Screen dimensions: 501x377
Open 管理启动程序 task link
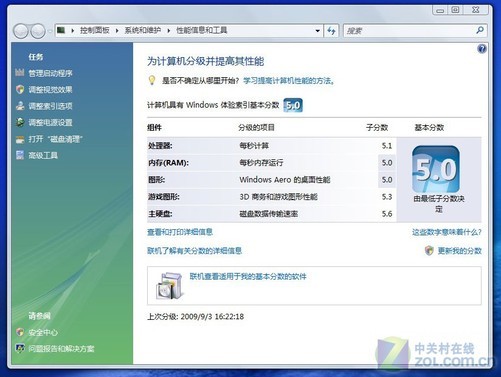point(50,73)
